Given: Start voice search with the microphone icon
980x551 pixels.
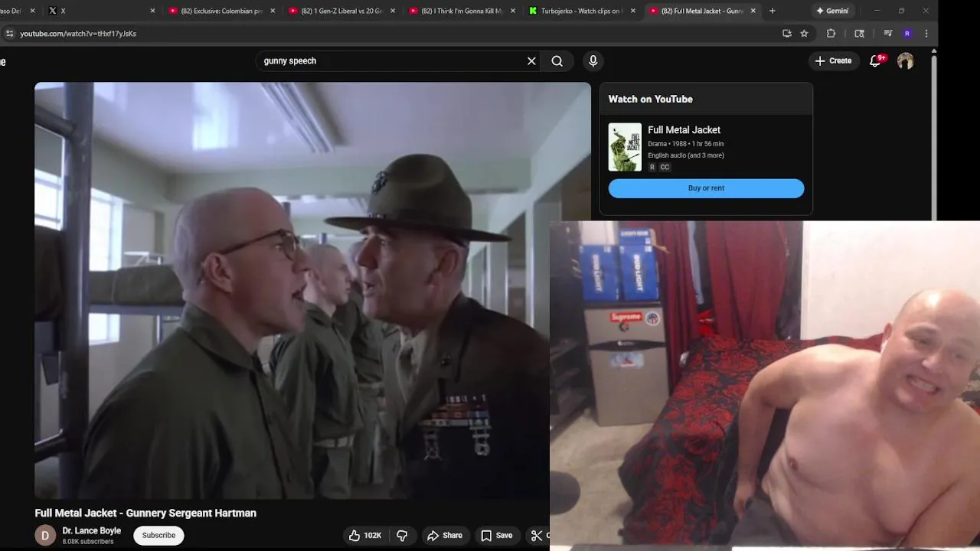Looking at the screenshot, I should (x=593, y=61).
